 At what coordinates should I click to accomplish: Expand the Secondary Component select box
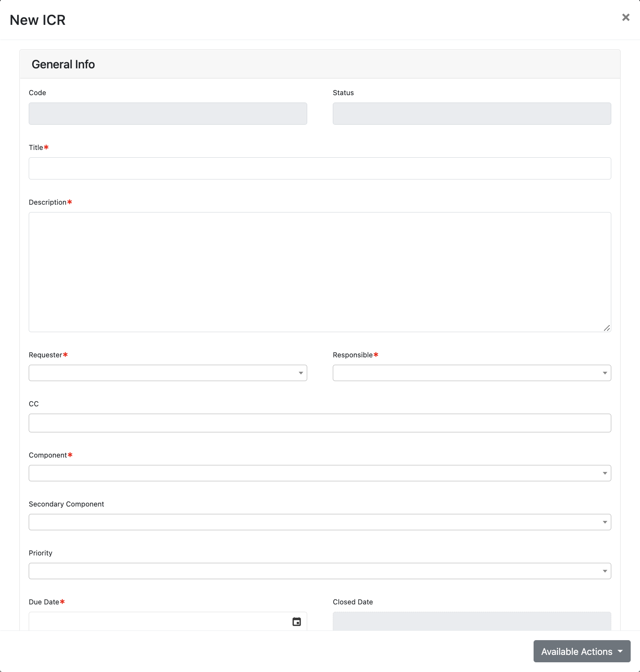tap(320, 522)
